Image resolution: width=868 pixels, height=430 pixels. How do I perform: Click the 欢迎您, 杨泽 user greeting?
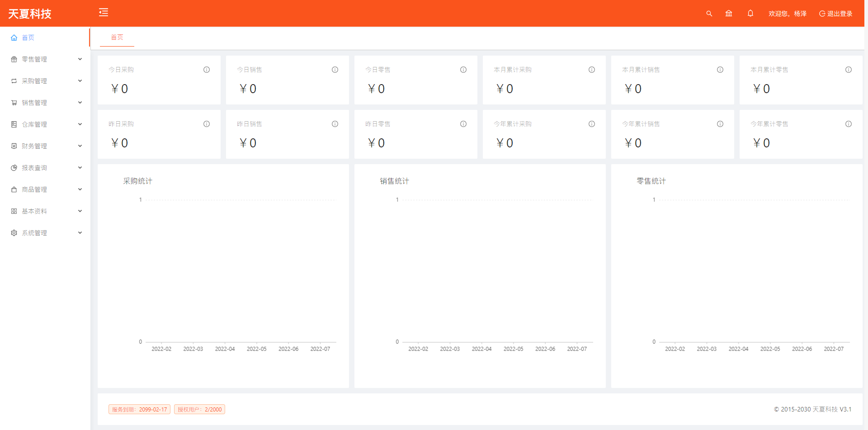(x=788, y=14)
